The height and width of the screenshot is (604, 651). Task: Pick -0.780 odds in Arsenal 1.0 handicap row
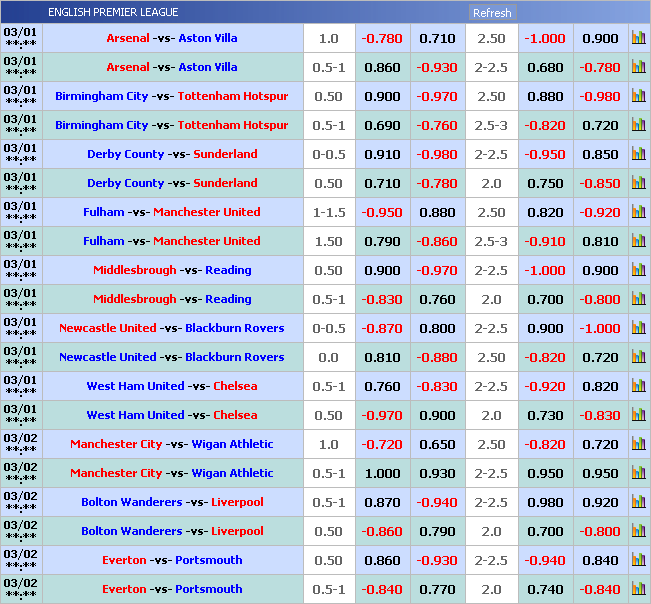pos(382,39)
